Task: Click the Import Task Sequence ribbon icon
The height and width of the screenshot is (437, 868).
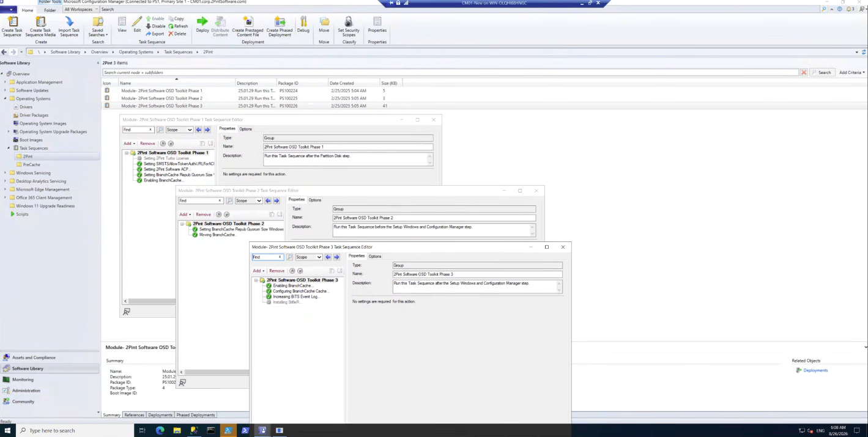Action: tap(69, 26)
